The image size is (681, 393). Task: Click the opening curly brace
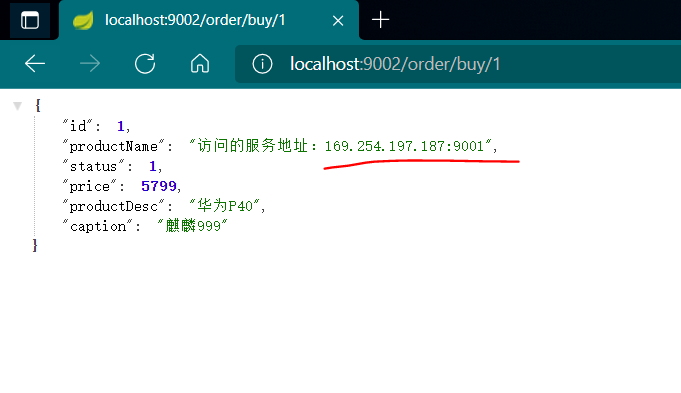coord(38,106)
